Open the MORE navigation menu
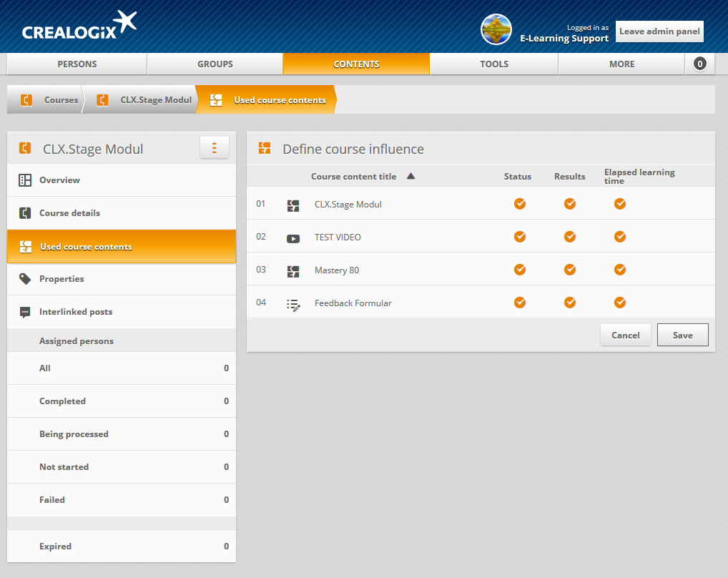Screen dimensions: 728x578 (621, 64)
